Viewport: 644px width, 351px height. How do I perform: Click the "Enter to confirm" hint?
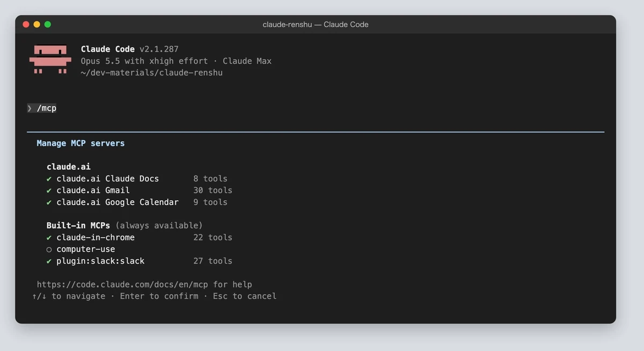[x=159, y=296]
